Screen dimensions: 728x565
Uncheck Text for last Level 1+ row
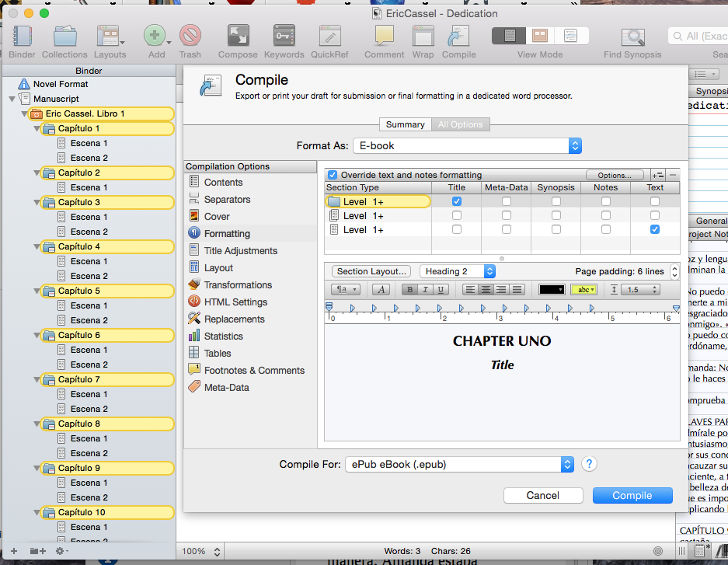click(x=655, y=229)
